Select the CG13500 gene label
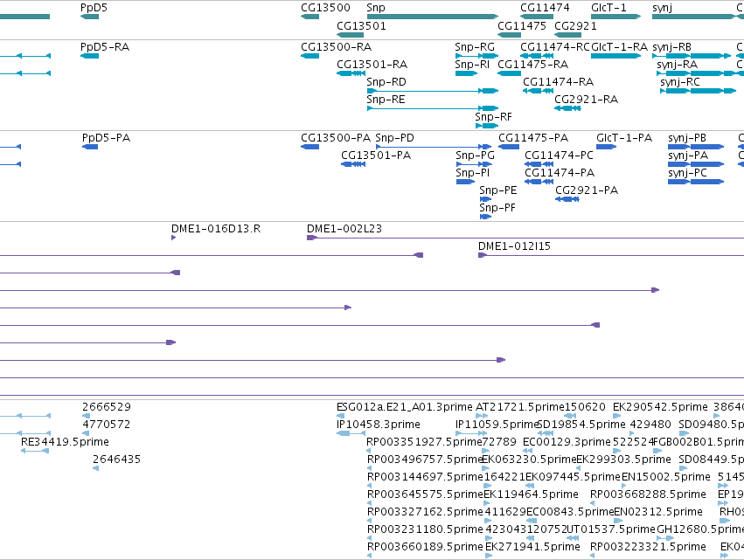Viewport: 744px width, 560px height. click(x=325, y=8)
